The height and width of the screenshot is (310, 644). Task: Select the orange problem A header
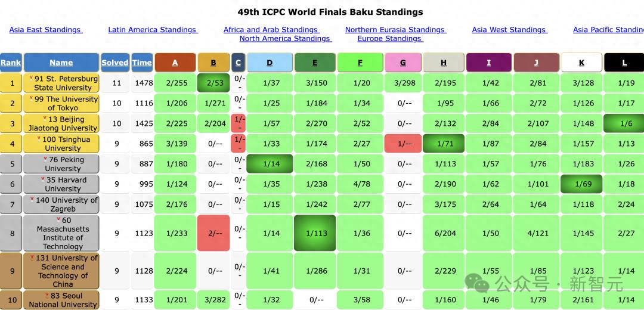tap(175, 63)
